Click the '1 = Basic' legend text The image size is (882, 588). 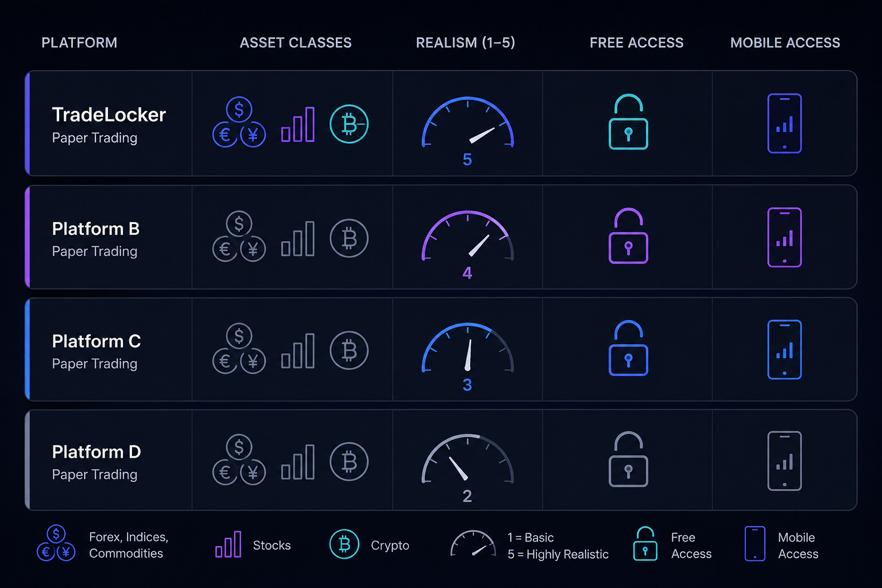pyautogui.click(x=531, y=537)
